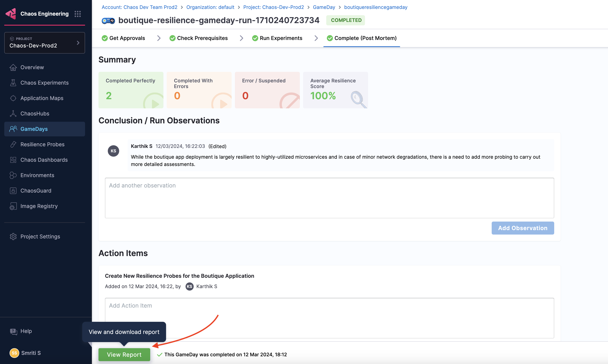Focus the Add another observation text box

pos(329,198)
